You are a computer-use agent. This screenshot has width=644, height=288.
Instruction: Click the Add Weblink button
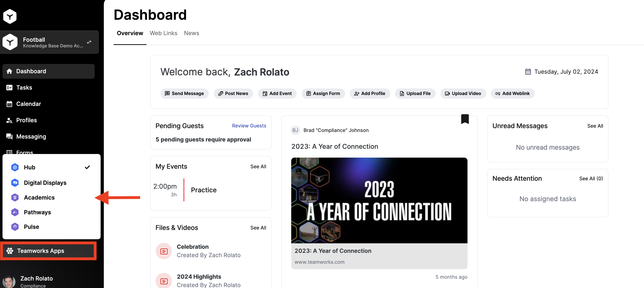(x=512, y=94)
